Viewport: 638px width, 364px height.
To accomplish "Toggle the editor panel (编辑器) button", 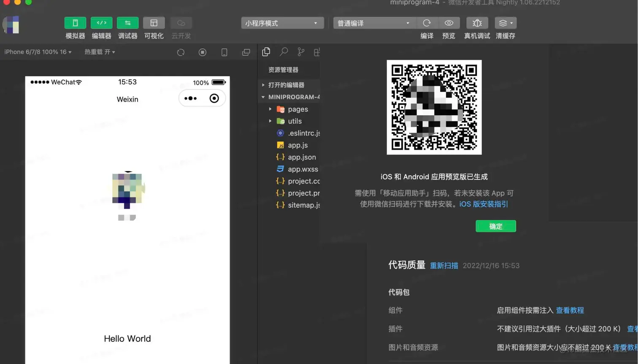I will [101, 23].
